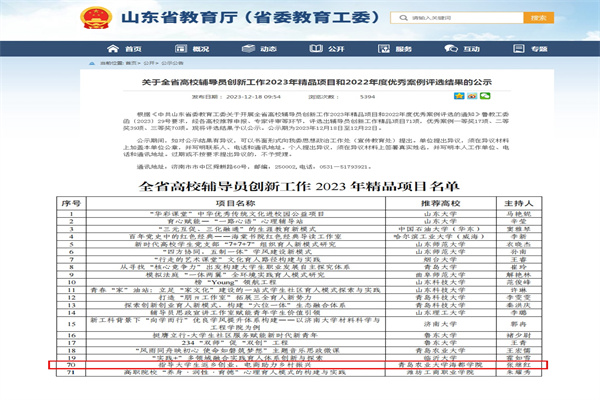Viewport: 600px width, 400px height.
Task: Click 临沂大学 in row 19
Action: [x=440, y=358]
